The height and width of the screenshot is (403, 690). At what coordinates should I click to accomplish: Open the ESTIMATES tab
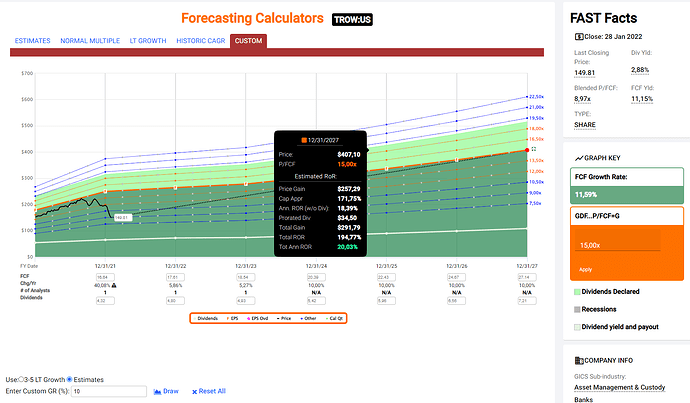pos(32,41)
